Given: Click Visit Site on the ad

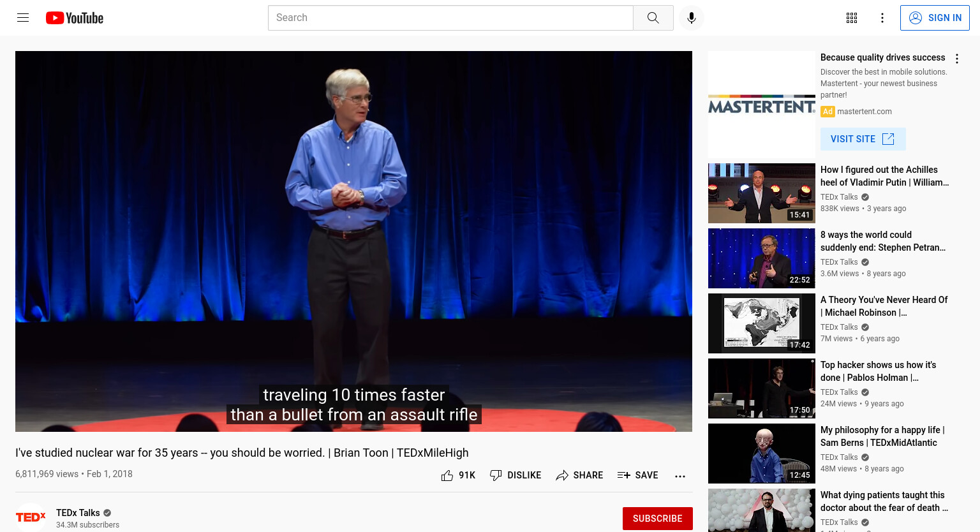Looking at the screenshot, I should [863, 139].
